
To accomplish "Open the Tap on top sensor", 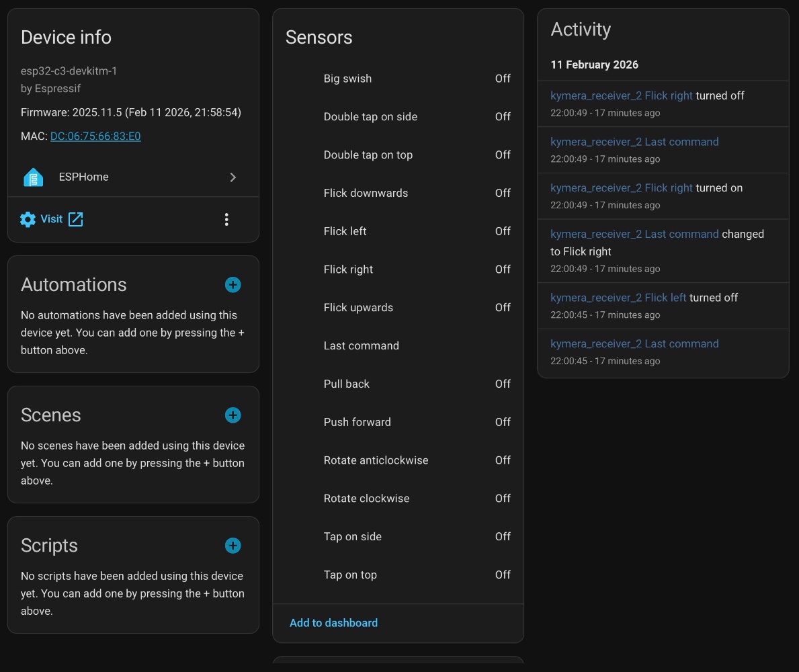I will (397, 575).
